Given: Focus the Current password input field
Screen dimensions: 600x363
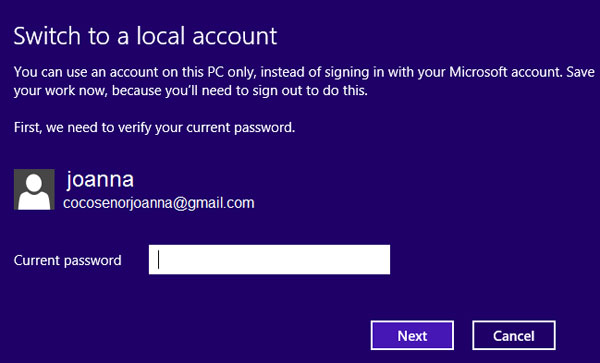Looking at the screenshot, I should [x=269, y=260].
